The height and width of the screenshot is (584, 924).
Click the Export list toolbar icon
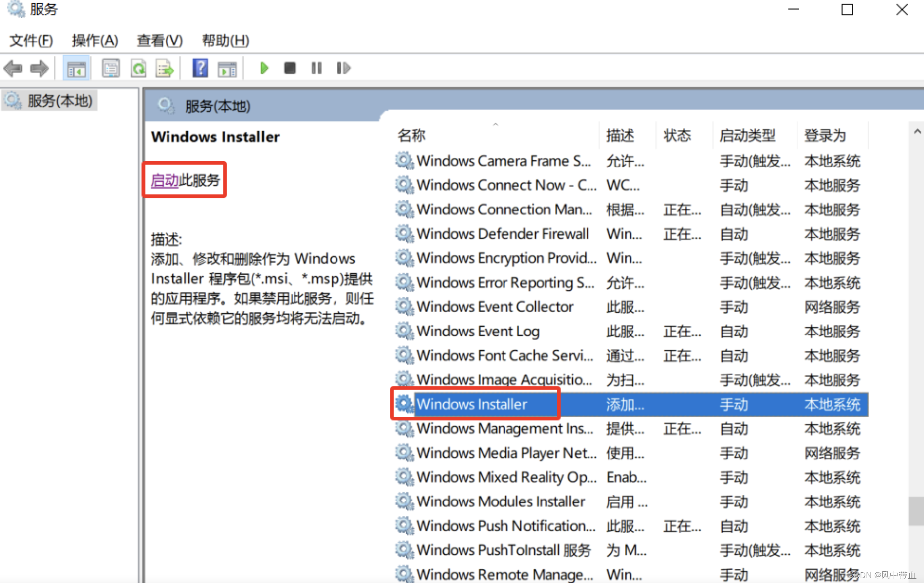click(165, 68)
